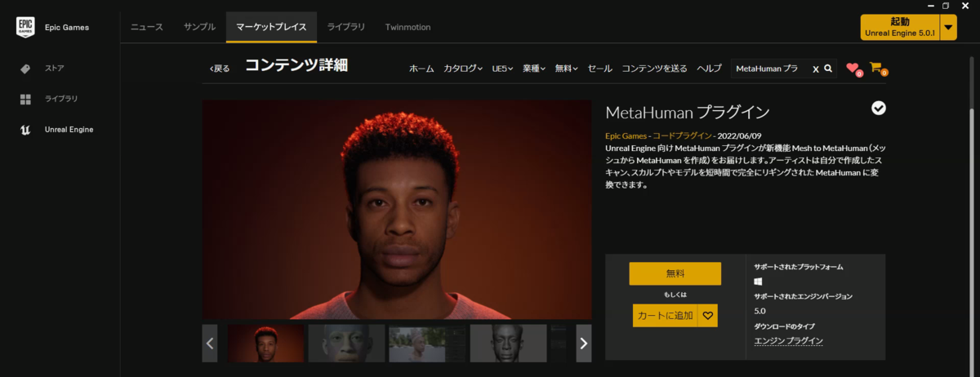Open the wishlist heart icon
Image resolution: width=980 pixels, height=377 pixels.
pos(853,69)
